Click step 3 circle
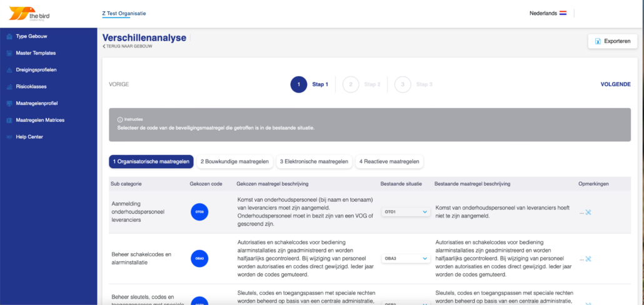 (403, 84)
